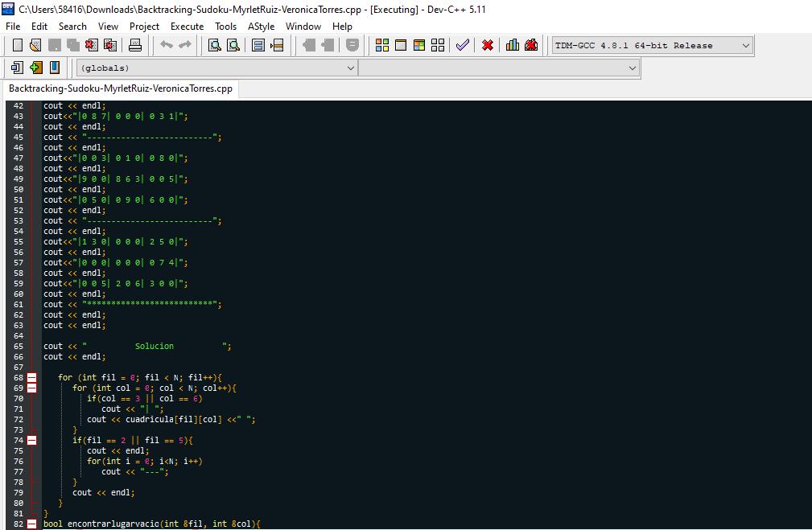Click the Run program window icon
This screenshot has width=812, height=530.
(401, 46)
